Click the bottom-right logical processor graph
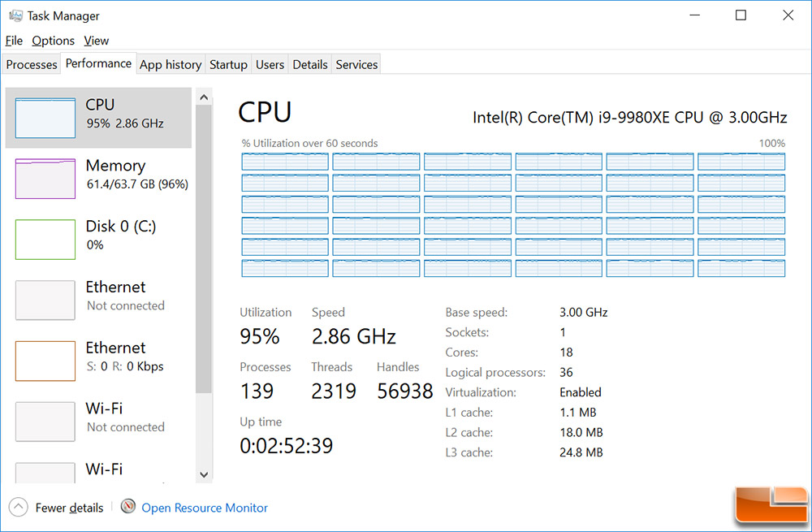Image resolution: width=812 pixels, height=532 pixels. click(x=741, y=268)
